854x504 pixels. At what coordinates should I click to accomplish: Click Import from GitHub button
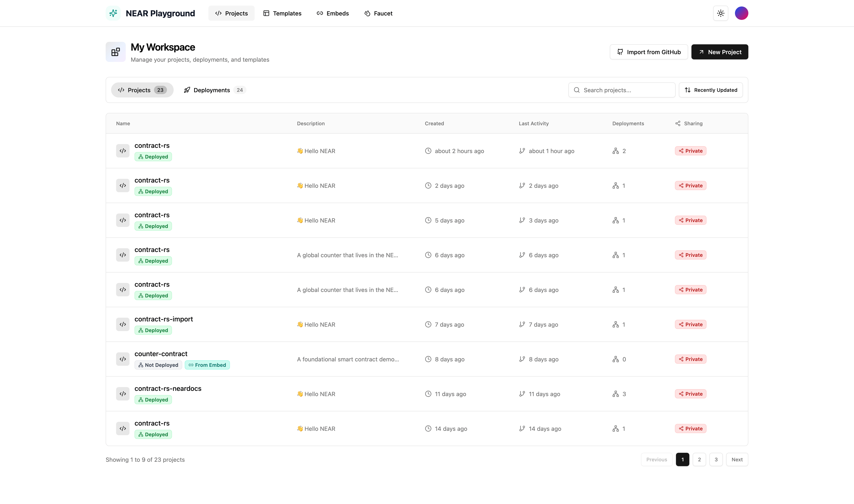(649, 52)
